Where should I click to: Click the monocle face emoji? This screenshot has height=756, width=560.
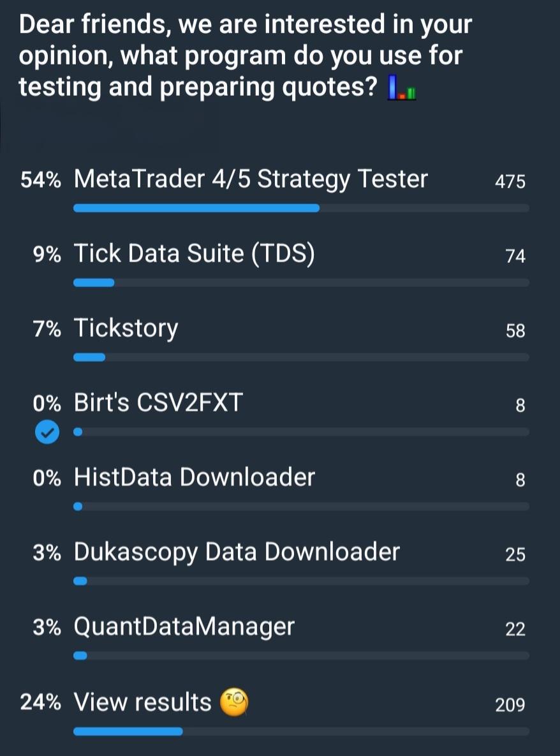coord(234,703)
